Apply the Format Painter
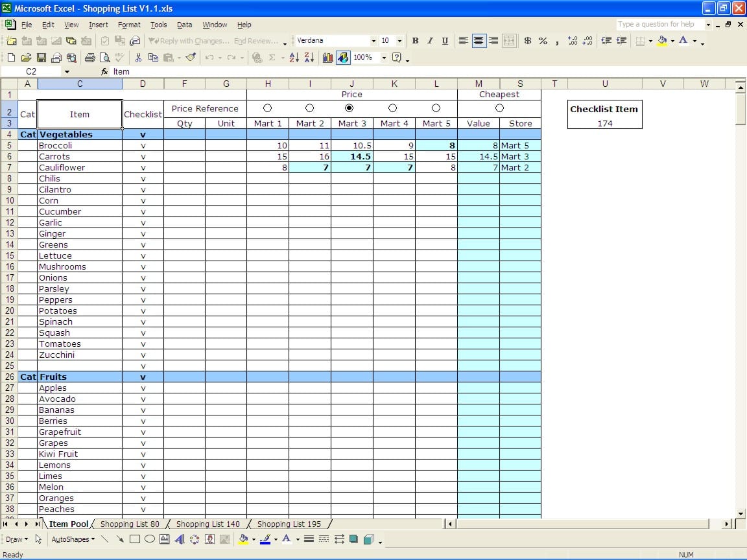This screenshot has width=747, height=560. click(x=189, y=58)
